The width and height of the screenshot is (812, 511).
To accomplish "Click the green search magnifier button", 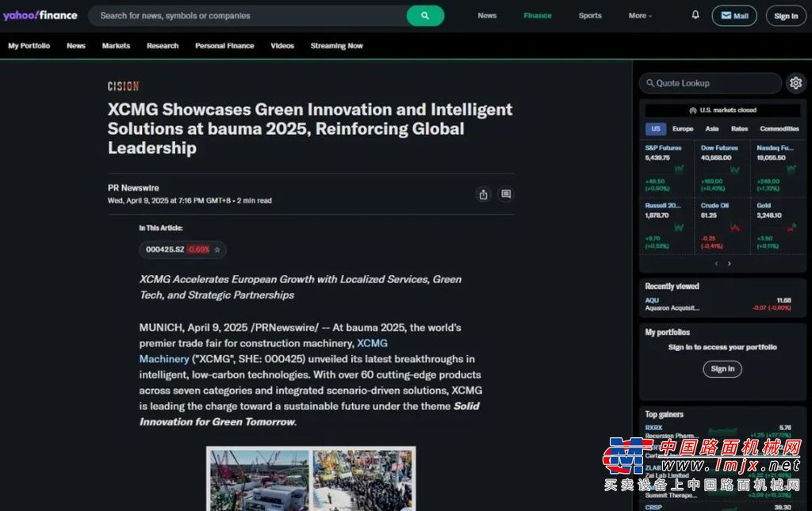I will pyautogui.click(x=425, y=16).
